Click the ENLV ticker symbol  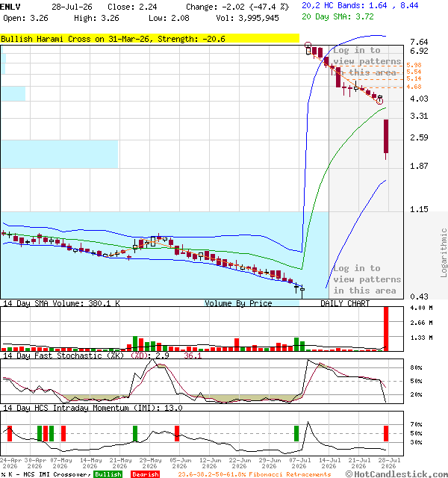click(10, 7)
